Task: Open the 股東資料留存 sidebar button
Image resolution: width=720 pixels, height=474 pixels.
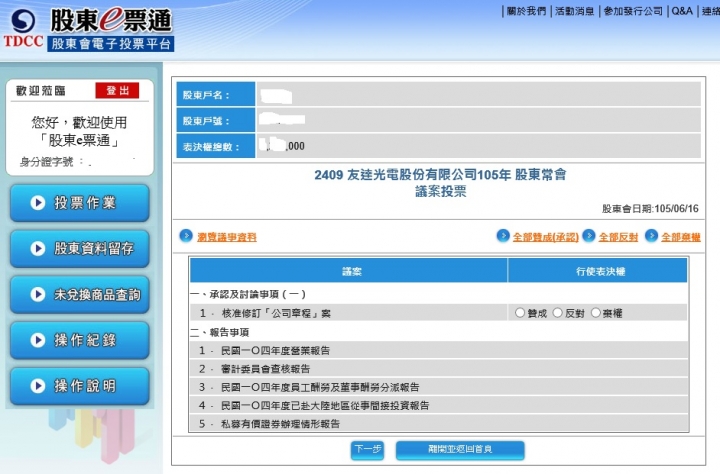Action: (80, 249)
